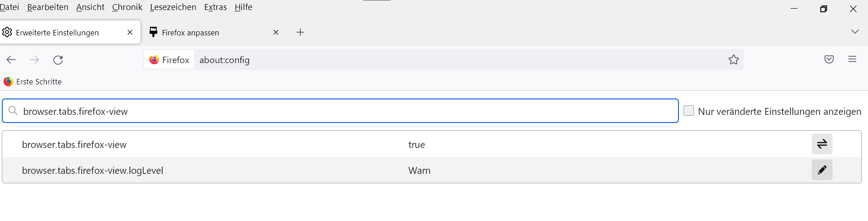Open the hamburger application menu
Screen dimensions: 868x221
coord(852,59)
